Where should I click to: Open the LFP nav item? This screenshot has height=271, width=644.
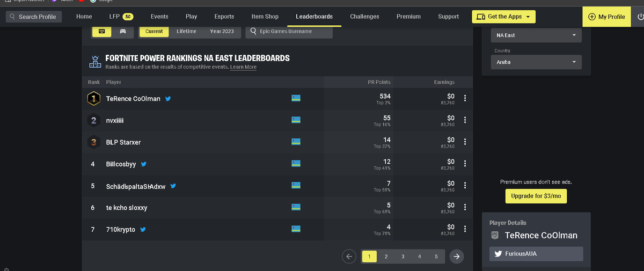pos(121,17)
